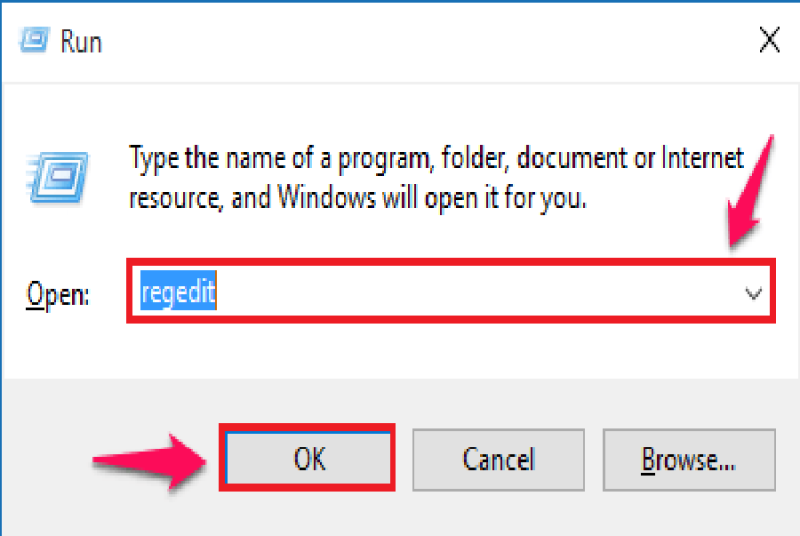Click the 'Windows will open it for you' line
The image size is (800, 536).
click(x=358, y=198)
